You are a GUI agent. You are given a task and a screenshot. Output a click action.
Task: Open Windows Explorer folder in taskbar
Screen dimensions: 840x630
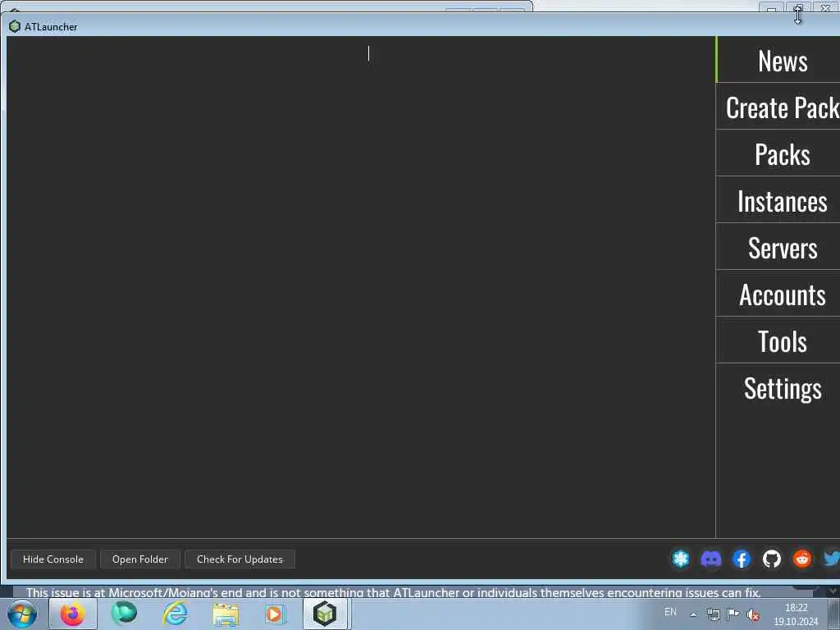(226, 614)
